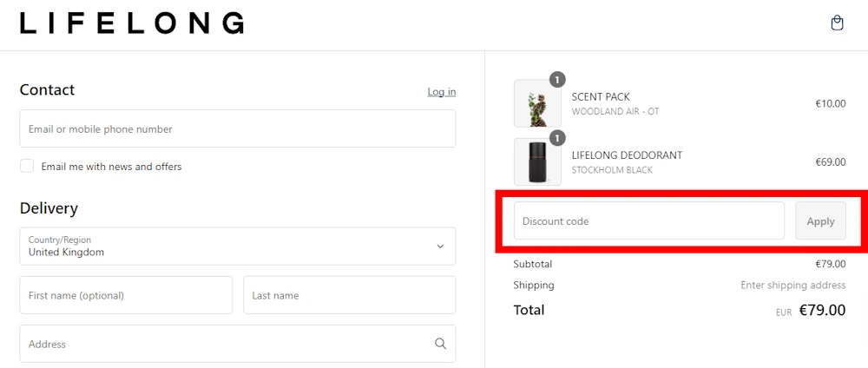Image resolution: width=868 pixels, height=368 pixels.
Task: Tick Email me with news and offers
Action: click(x=27, y=166)
